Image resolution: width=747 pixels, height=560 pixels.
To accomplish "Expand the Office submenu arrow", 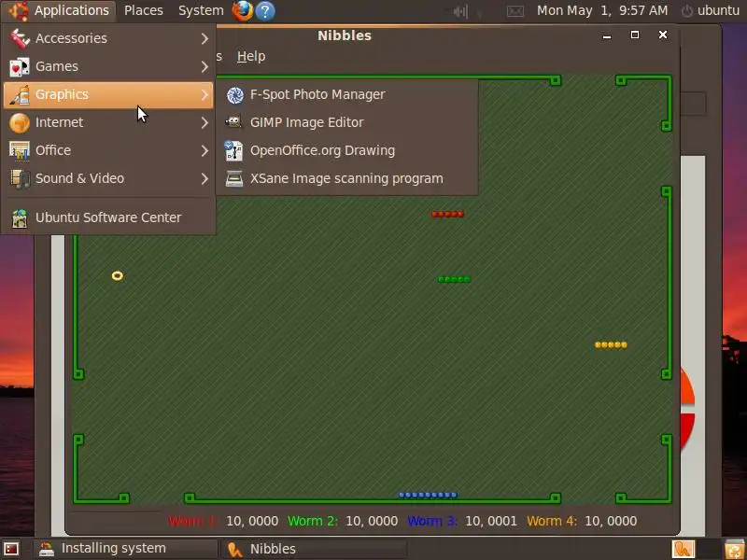I will [x=204, y=151].
